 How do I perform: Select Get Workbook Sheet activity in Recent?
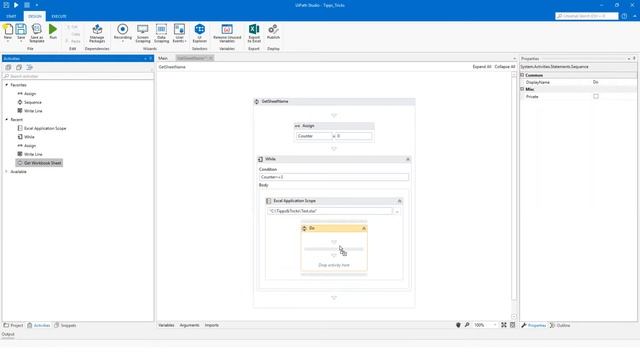(39, 163)
